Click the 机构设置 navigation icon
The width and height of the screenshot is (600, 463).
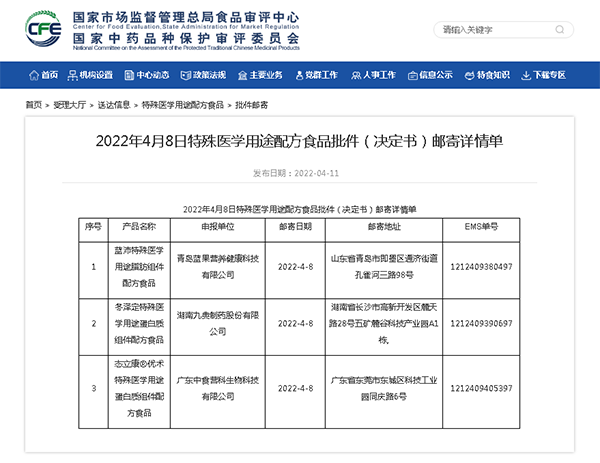pyautogui.click(x=73, y=75)
